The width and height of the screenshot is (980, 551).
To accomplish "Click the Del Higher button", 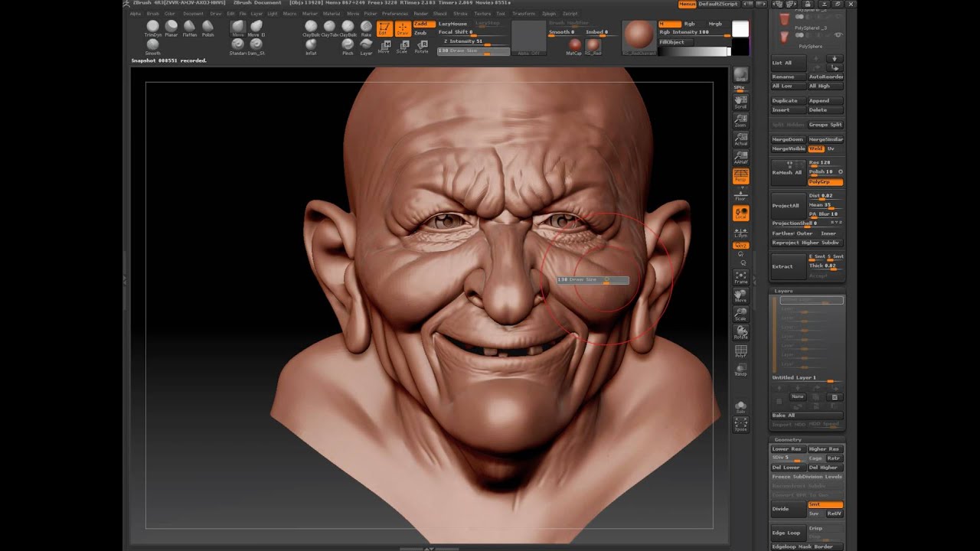I will pyautogui.click(x=825, y=467).
